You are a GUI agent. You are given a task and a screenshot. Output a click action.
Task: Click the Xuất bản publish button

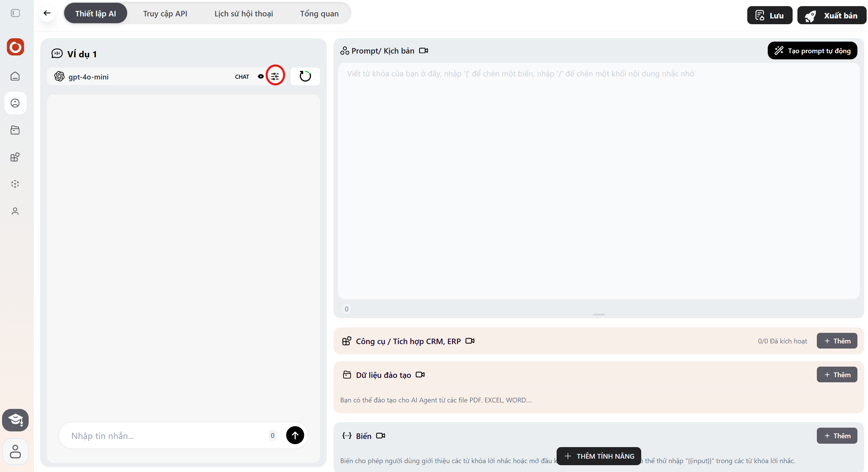point(831,15)
